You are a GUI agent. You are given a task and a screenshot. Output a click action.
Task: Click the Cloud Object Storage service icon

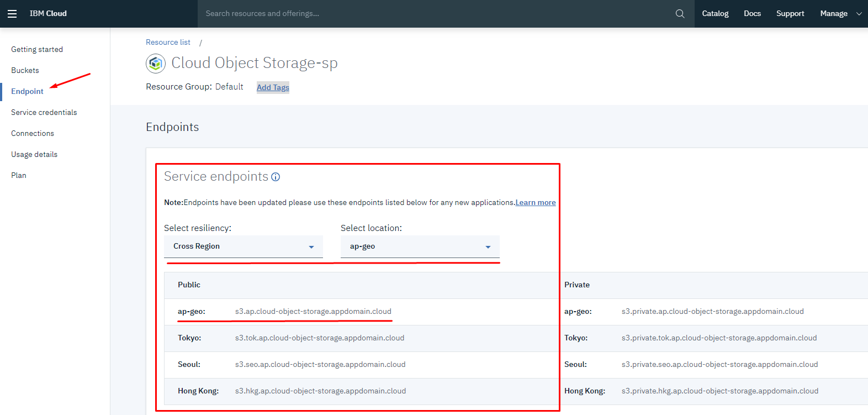pos(156,64)
